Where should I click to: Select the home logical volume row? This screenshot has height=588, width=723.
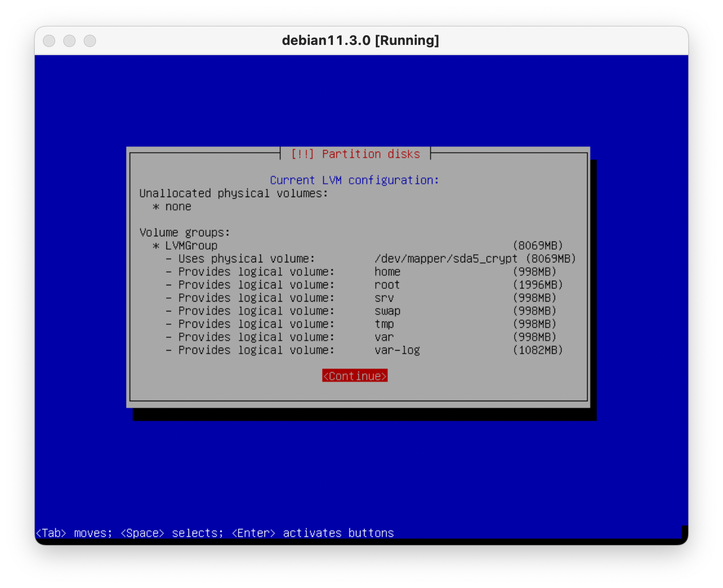(387, 272)
